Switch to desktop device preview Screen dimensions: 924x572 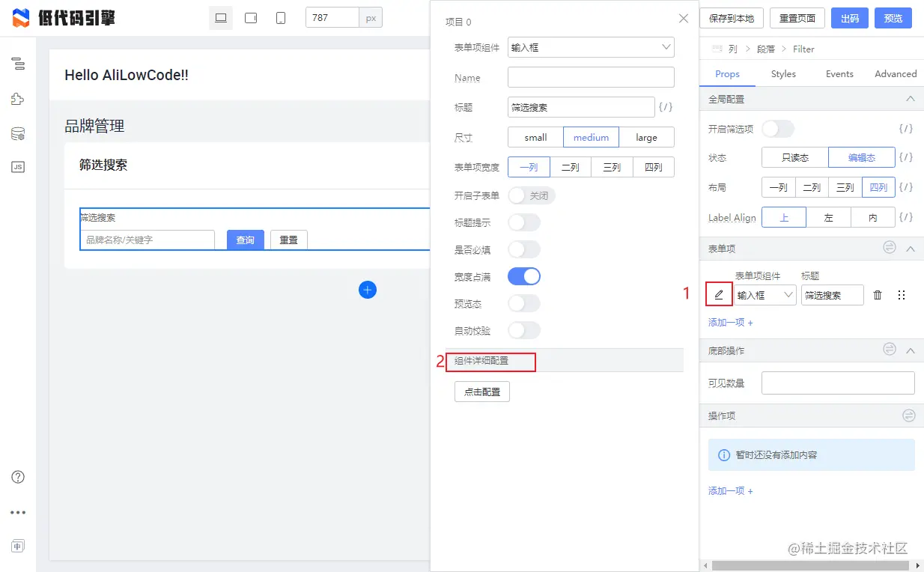click(221, 18)
